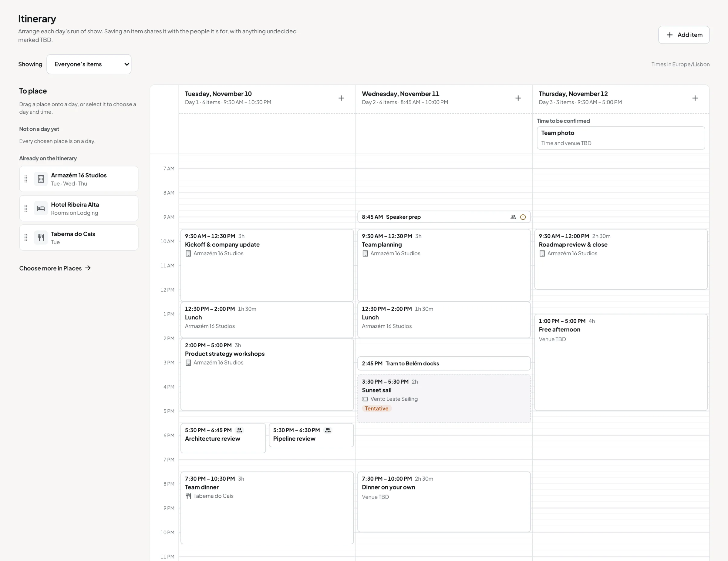Open the Showing "Everyone's items" dropdown
The height and width of the screenshot is (561, 728).
point(89,64)
